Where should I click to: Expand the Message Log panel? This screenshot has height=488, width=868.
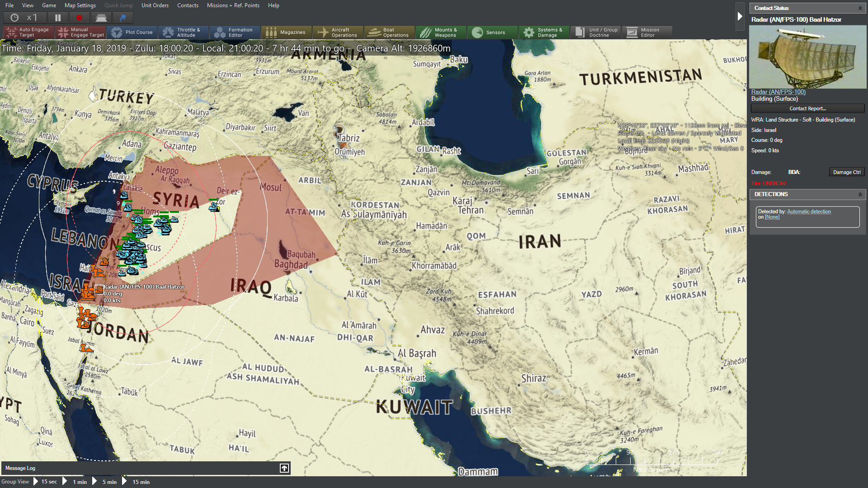click(284, 468)
